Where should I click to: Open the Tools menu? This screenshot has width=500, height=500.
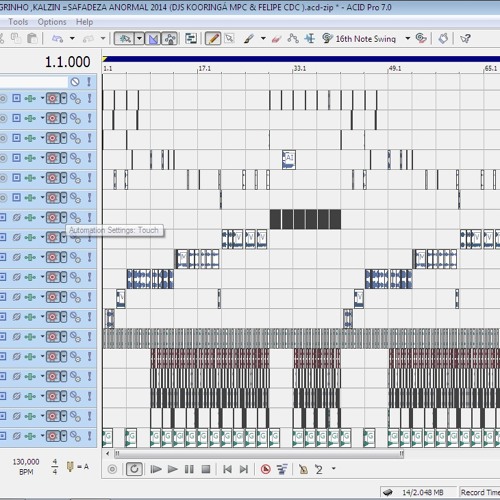click(18, 22)
